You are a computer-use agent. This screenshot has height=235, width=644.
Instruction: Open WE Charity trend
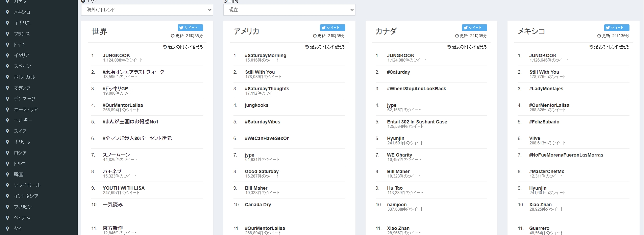[399, 155]
